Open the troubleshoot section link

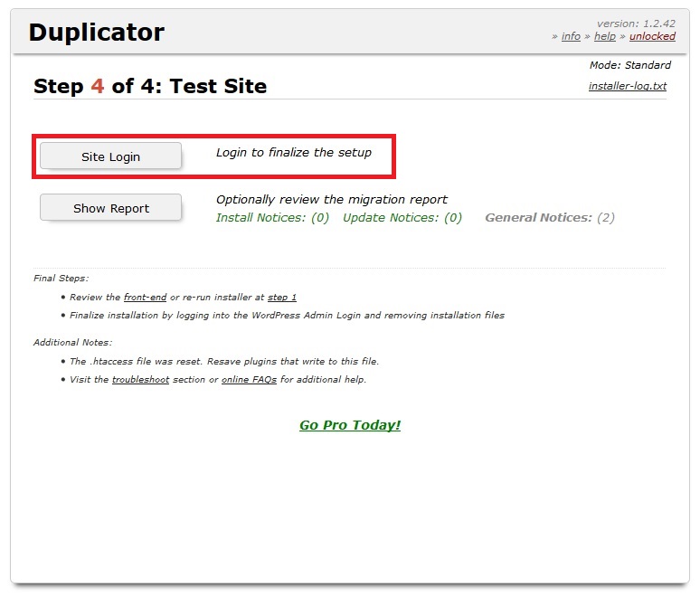click(140, 380)
